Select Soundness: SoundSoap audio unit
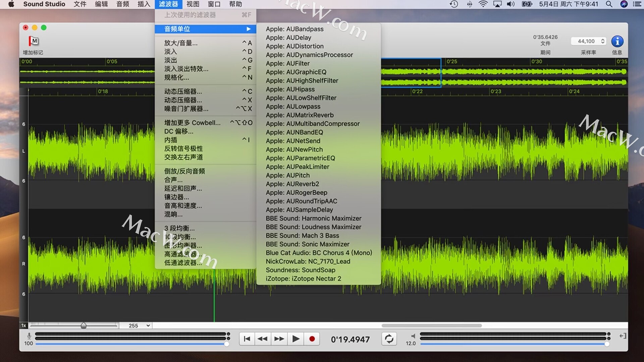Screen dimensions: 644x362 (x=319, y=270)
